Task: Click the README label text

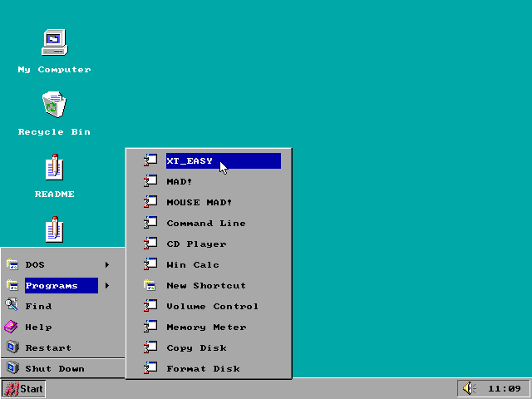Action: pyautogui.click(x=55, y=194)
